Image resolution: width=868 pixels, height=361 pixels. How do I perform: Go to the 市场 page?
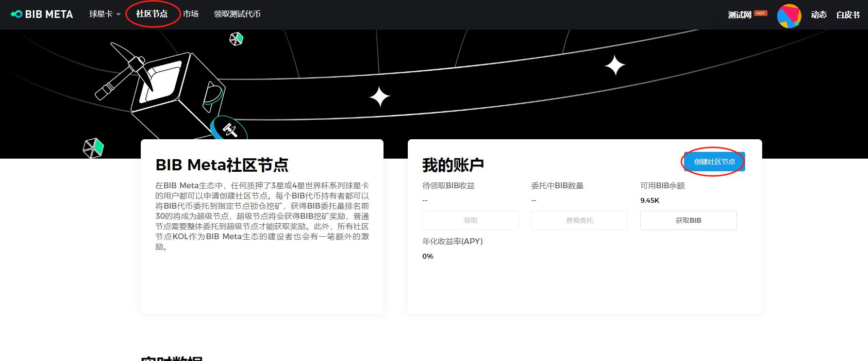click(191, 14)
